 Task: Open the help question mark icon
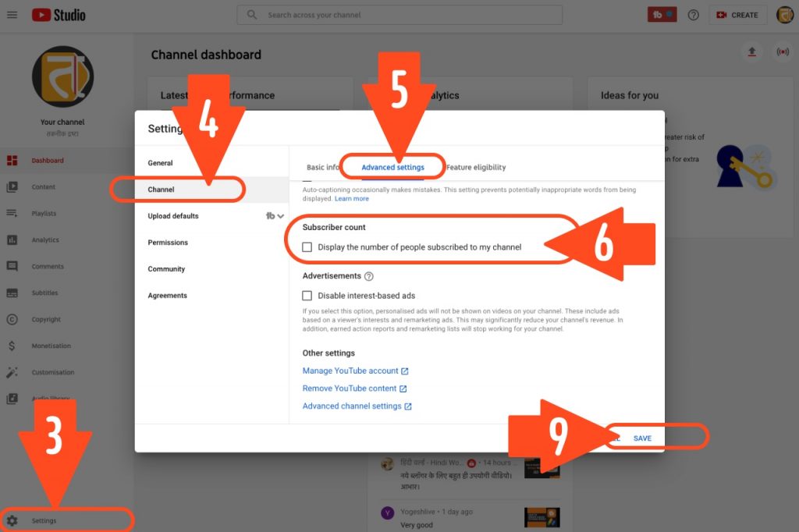pyautogui.click(x=693, y=15)
